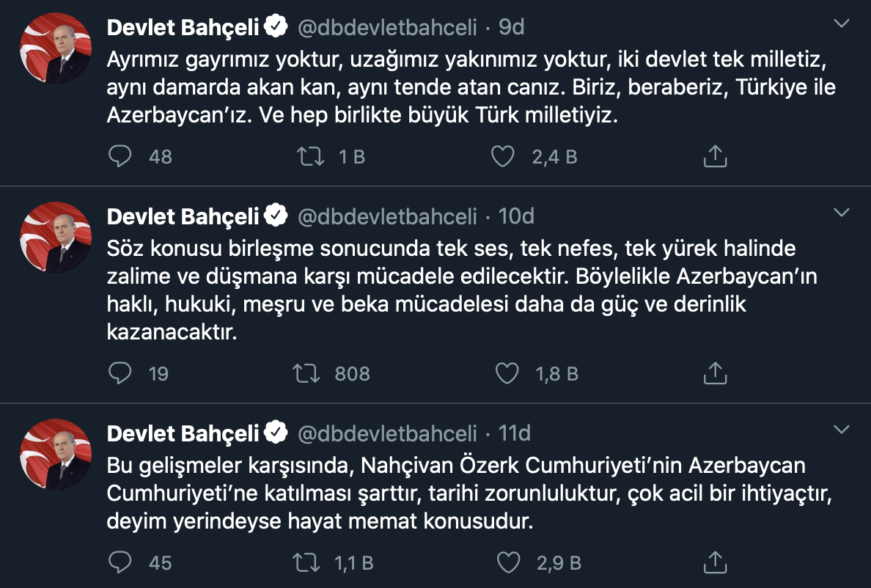Expand the more menu on the 10d tweet
The image size is (871, 588).
[843, 213]
